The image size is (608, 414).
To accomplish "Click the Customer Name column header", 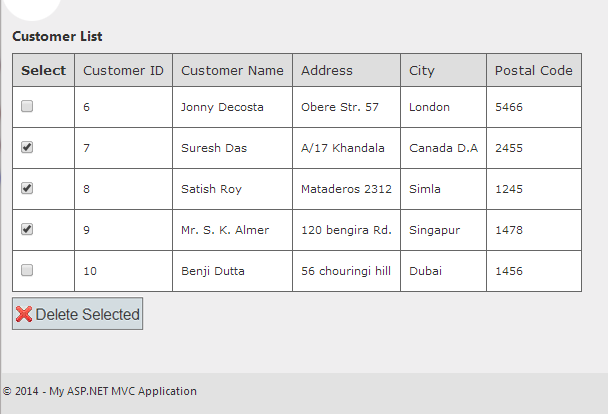I will click(232, 71).
